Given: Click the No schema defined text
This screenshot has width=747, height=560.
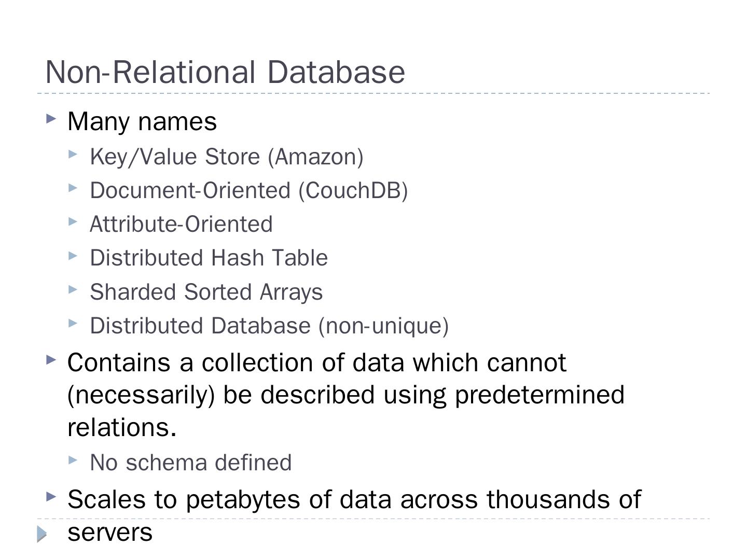Looking at the screenshot, I should (x=190, y=463).
